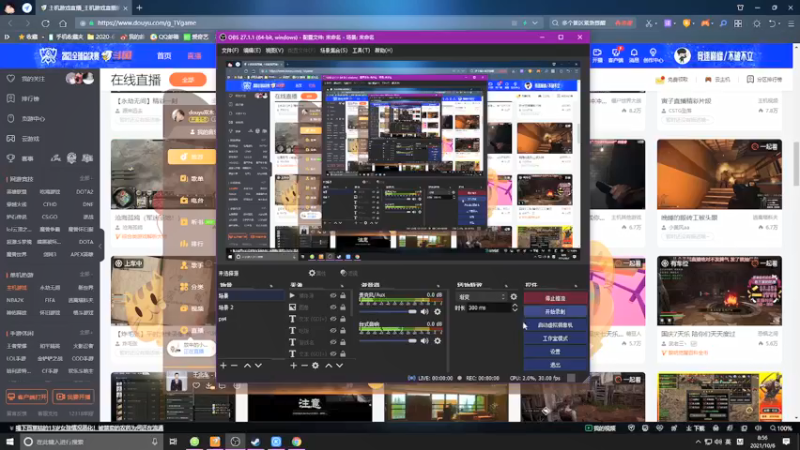Move the selected scene up in OBS

tap(247, 365)
